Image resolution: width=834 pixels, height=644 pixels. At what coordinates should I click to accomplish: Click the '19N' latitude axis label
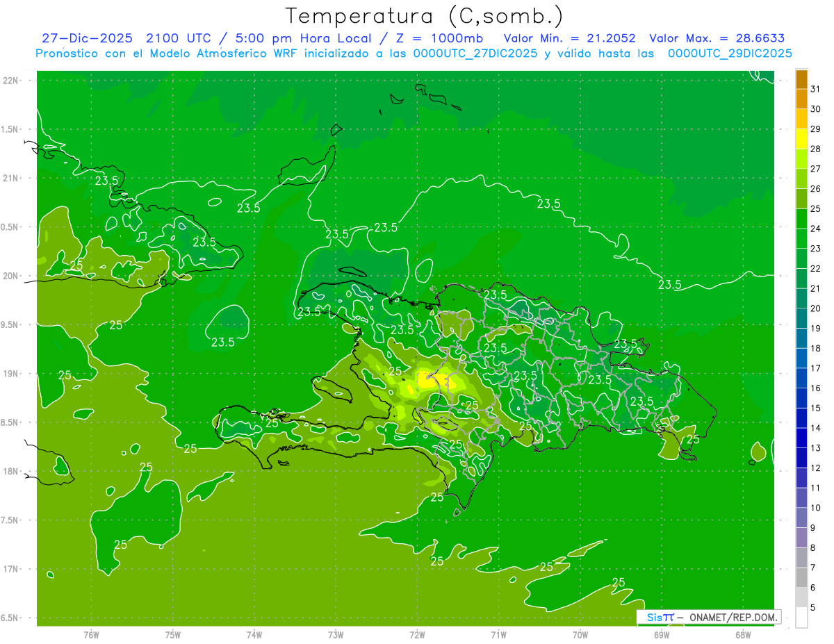[x=10, y=374]
